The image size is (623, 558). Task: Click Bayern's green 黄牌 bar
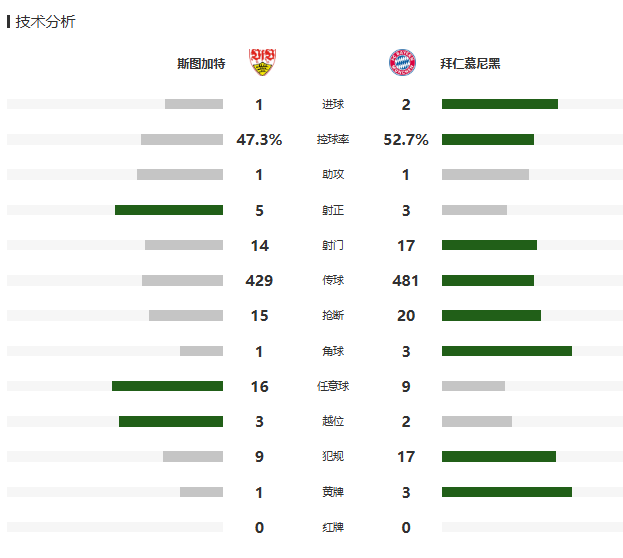pos(506,492)
